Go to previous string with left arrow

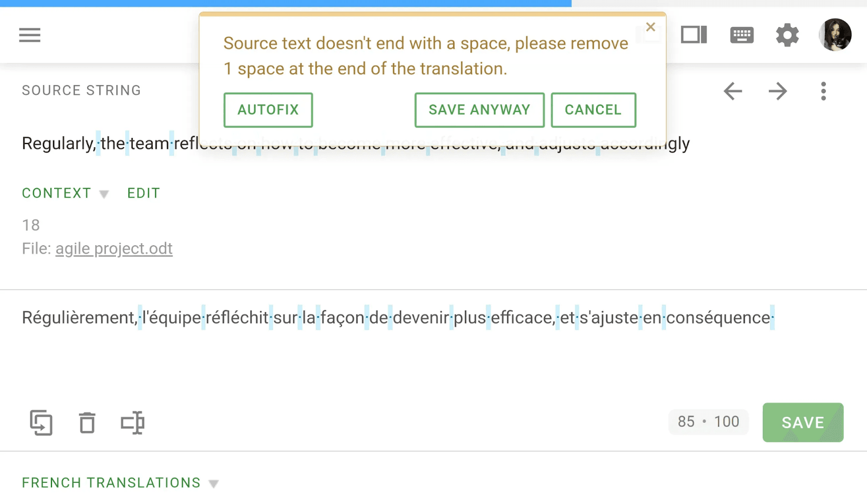tap(733, 91)
